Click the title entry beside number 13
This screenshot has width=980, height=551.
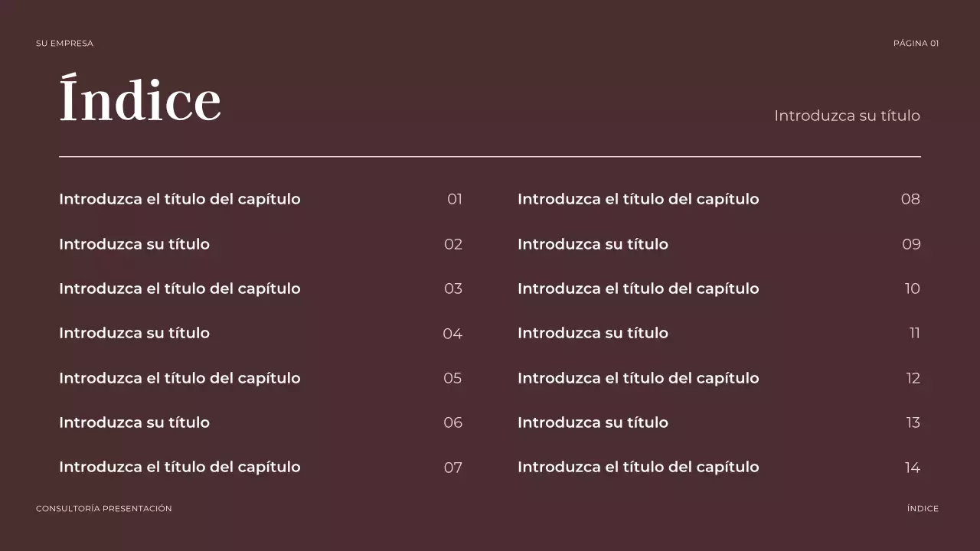593,422
